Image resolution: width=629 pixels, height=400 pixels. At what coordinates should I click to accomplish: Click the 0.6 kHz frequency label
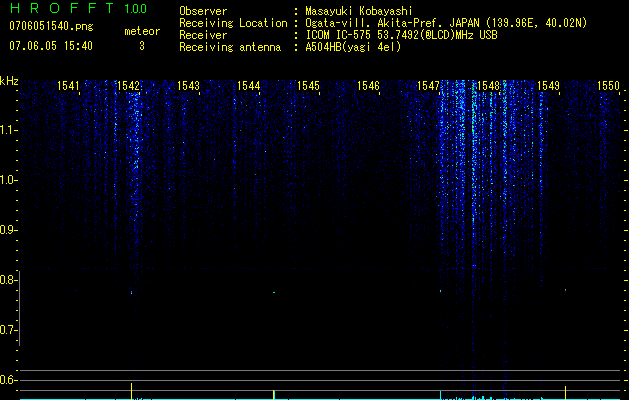click(8, 380)
